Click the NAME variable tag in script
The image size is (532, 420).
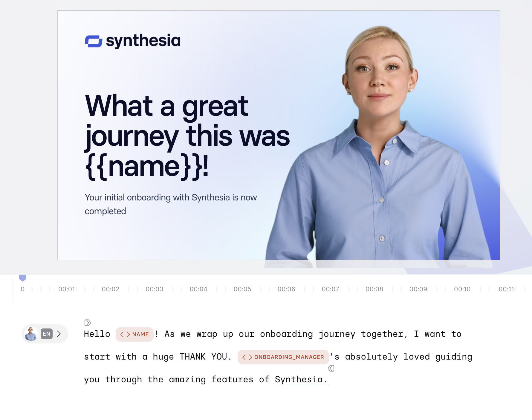(x=134, y=334)
